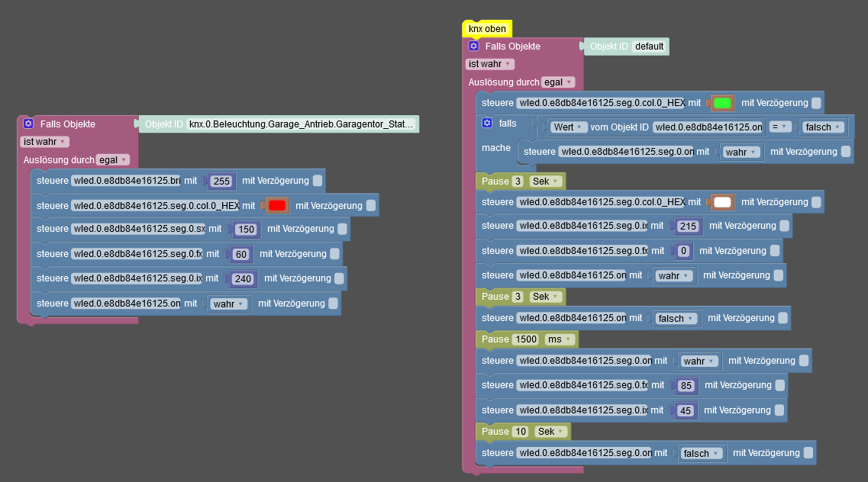Open 'ms' unit dropdown of Pause 1500
Image resolution: width=868 pixels, height=482 pixels.
point(560,339)
